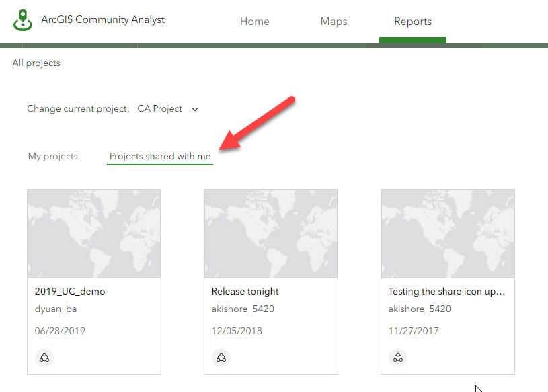Open the Home tab
This screenshot has height=392, width=548.
[254, 22]
